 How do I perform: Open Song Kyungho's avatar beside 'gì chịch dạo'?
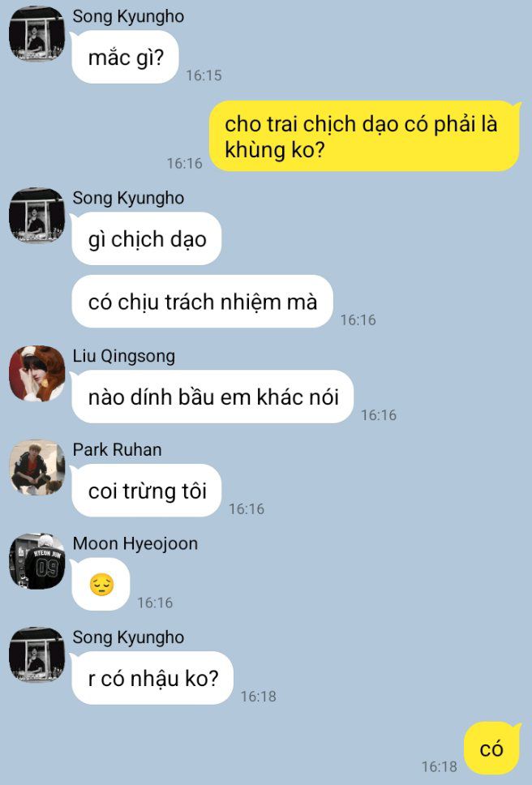pyautogui.click(x=36, y=215)
